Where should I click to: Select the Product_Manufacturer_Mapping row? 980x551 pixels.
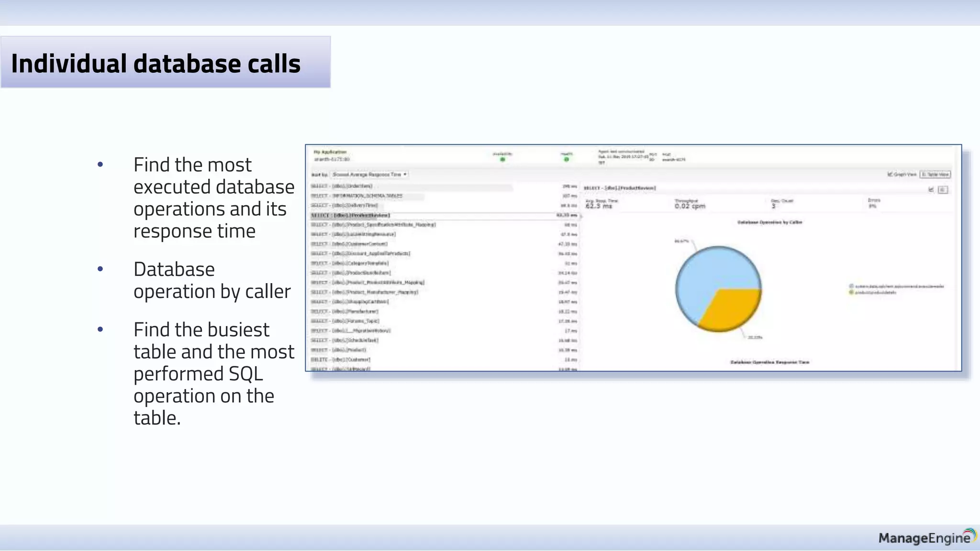click(444, 292)
